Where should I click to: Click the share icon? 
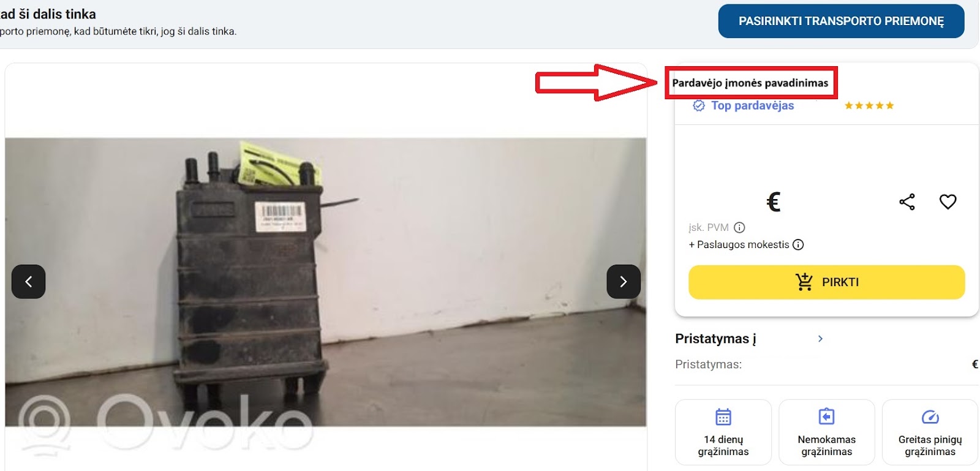pos(907,202)
